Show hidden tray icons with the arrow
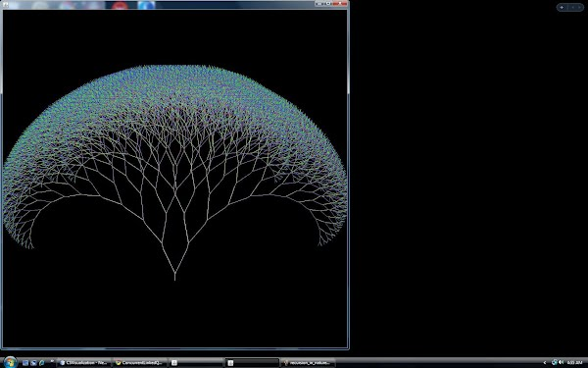The image size is (588, 368). [x=544, y=363]
